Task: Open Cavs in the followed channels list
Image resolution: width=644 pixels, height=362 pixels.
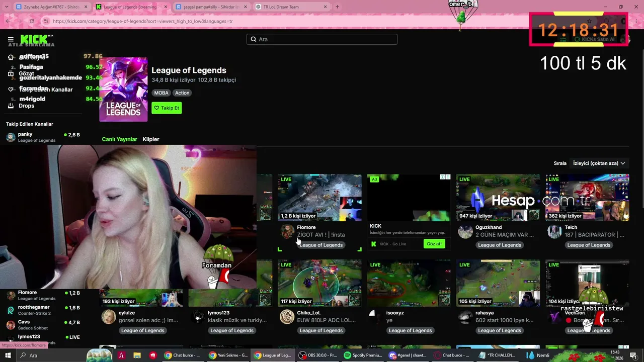Action: pyautogui.click(x=43, y=325)
